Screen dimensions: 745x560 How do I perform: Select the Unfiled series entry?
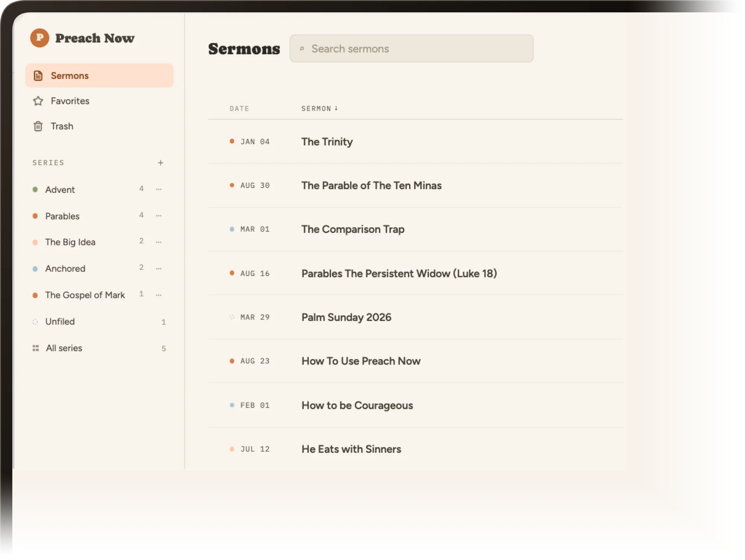pyautogui.click(x=60, y=321)
